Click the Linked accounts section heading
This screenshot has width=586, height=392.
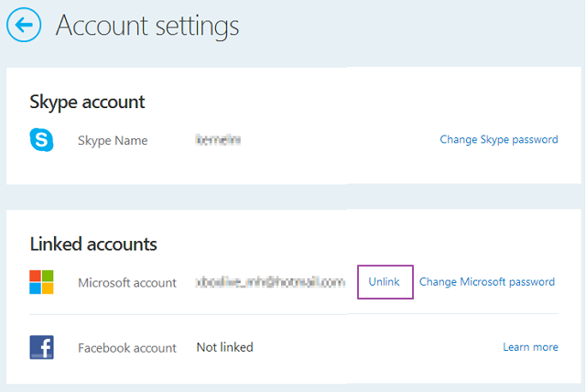93,244
